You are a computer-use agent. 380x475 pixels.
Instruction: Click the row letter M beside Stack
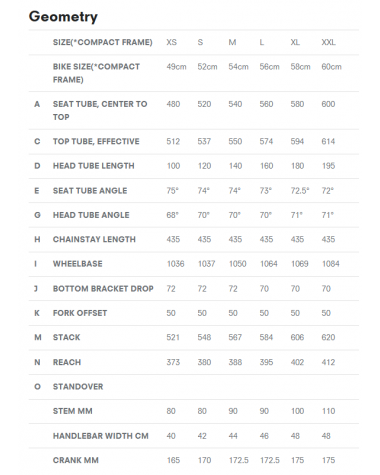pos(38,337)
